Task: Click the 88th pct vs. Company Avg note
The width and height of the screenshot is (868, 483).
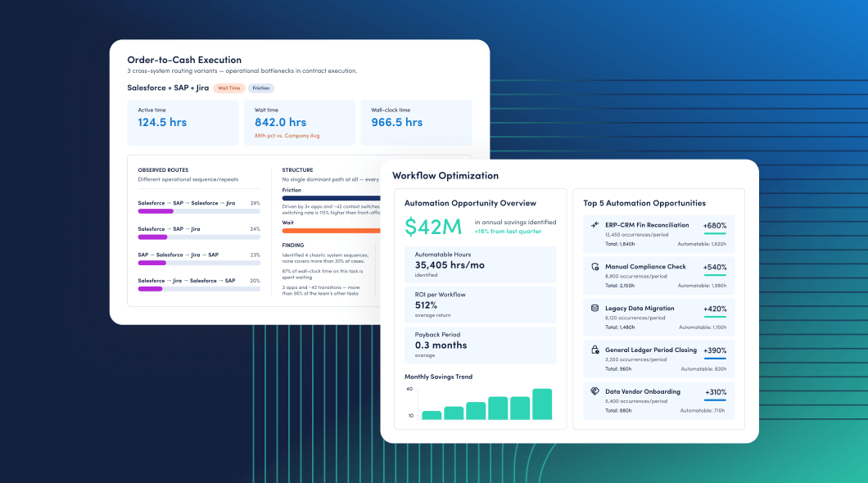Action: [287, 136]
